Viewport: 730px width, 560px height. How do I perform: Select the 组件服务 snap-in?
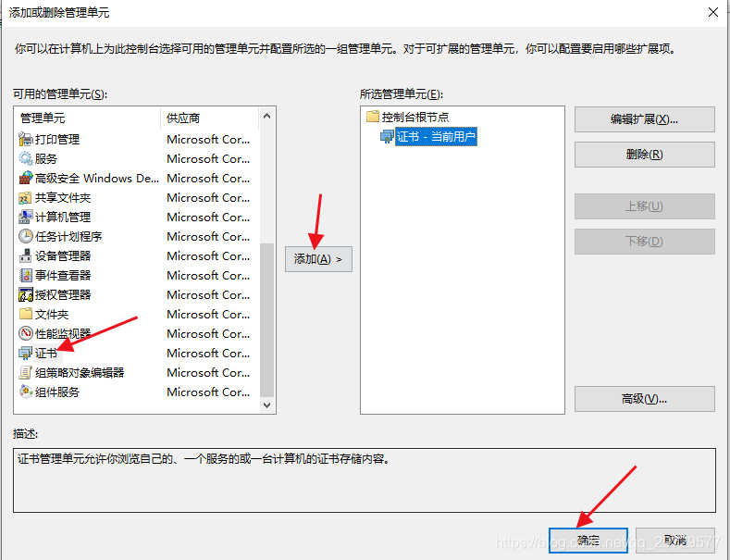pos(136,392)
